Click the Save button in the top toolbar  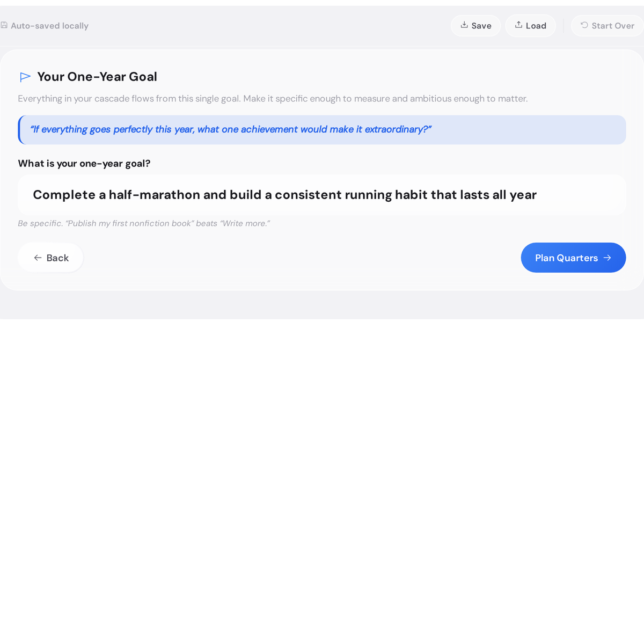pyautogui.click(x=476, y=25)
